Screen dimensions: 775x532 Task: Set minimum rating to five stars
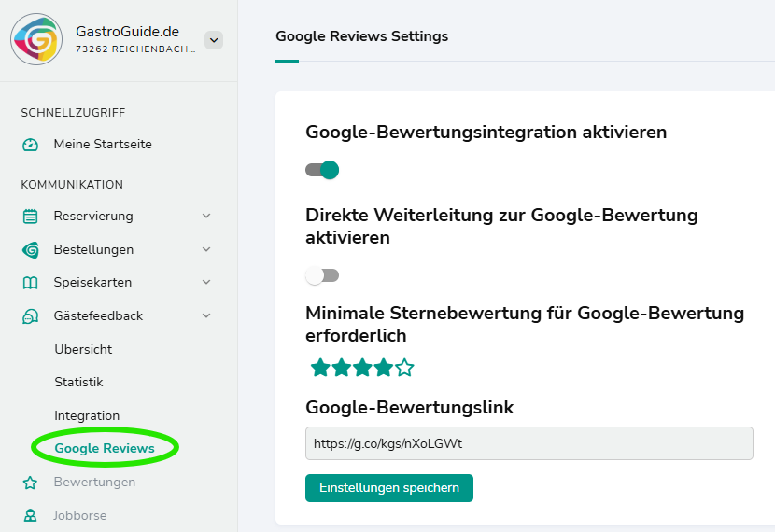point(404,368)
